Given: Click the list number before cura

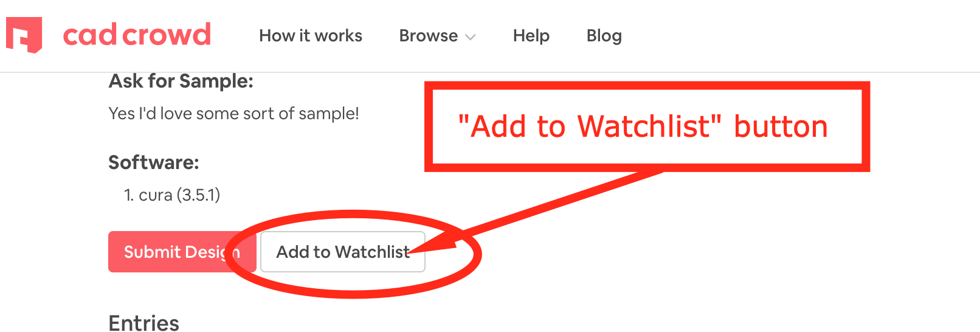Looking at the screenshot, I should tap(128, 195).
